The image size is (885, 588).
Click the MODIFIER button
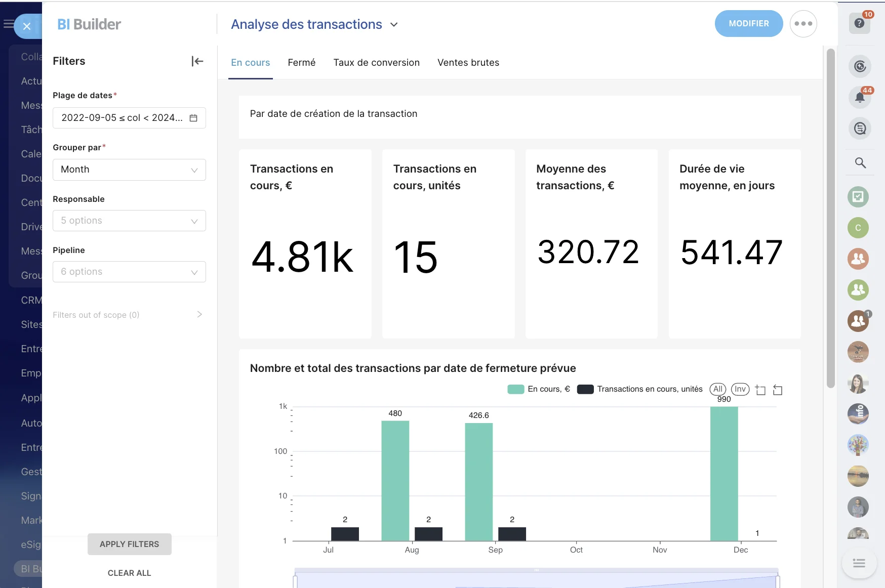pyautogui.click(x=748, y=24)
